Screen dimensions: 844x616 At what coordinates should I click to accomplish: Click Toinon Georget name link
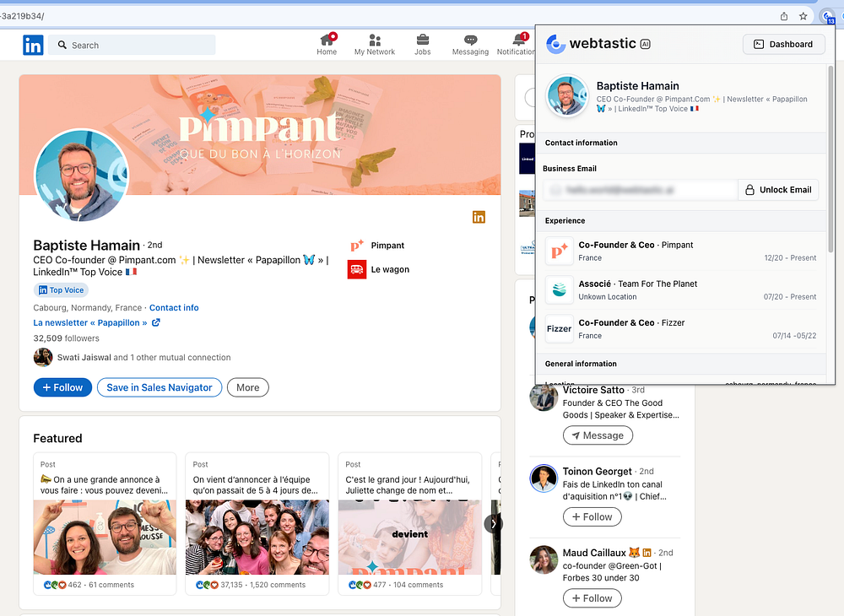(597, 471)
